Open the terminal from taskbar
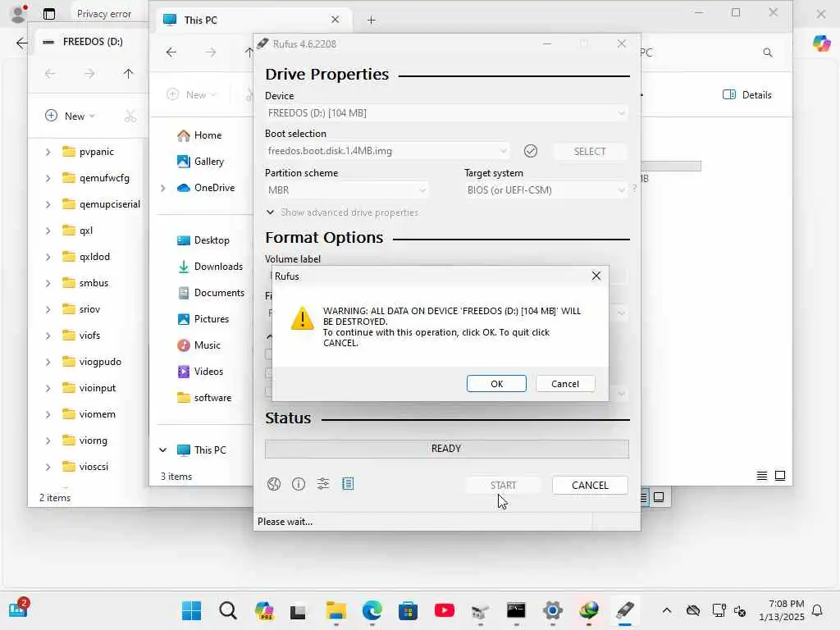The width and height of the screenshot is (840, 630). 516,610
